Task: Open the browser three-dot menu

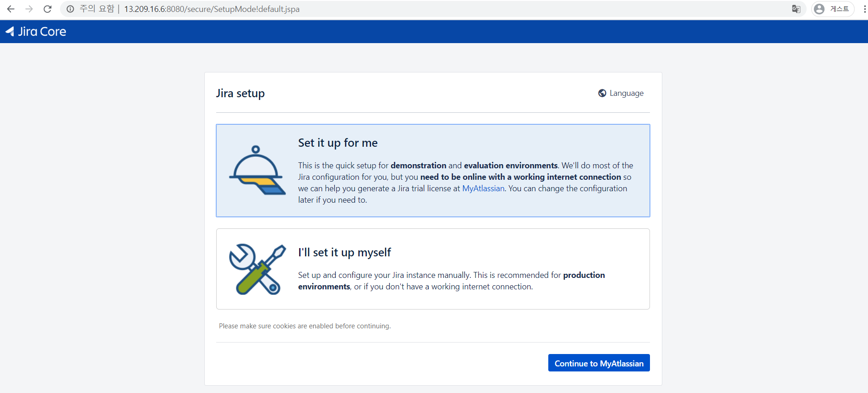Action: (864, 9)
